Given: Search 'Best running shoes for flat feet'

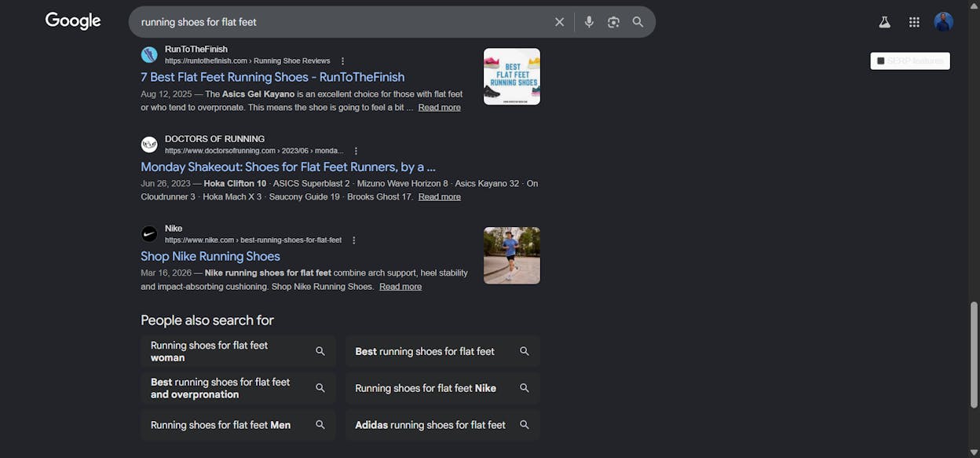Looking at the screenshot, I should click(x=443, y=351).
